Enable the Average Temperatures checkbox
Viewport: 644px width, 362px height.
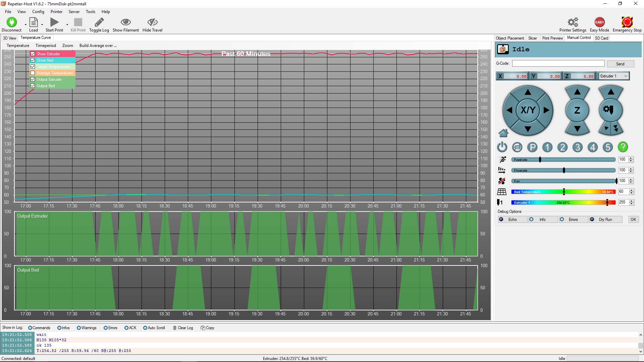(x=33, y=73)
